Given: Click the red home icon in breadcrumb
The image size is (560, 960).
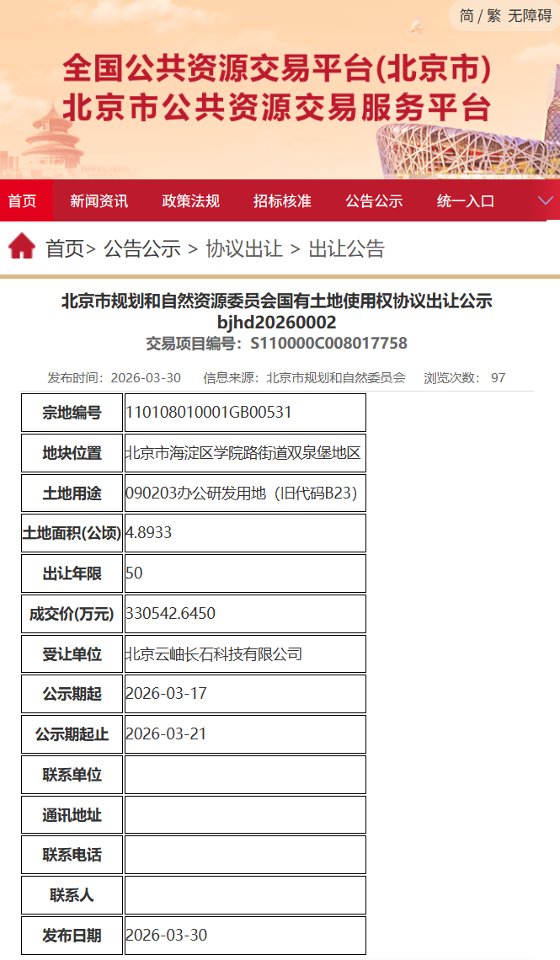Looking at the screenshot, I should [21, 246].
